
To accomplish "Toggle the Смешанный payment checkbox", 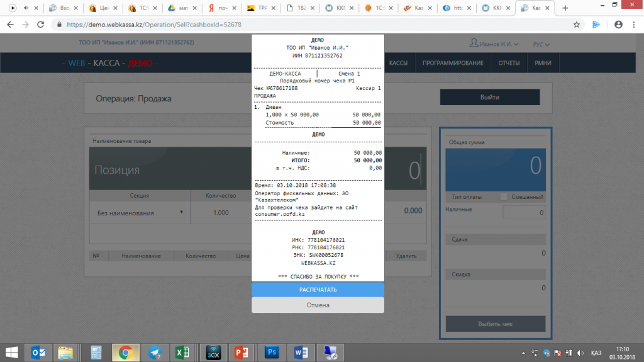I will [504, 197].
